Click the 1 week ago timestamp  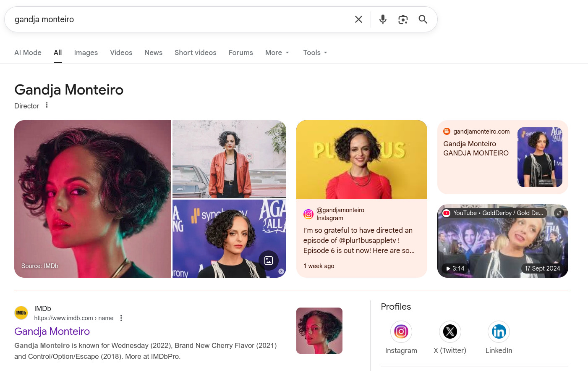tap(319, 266)
